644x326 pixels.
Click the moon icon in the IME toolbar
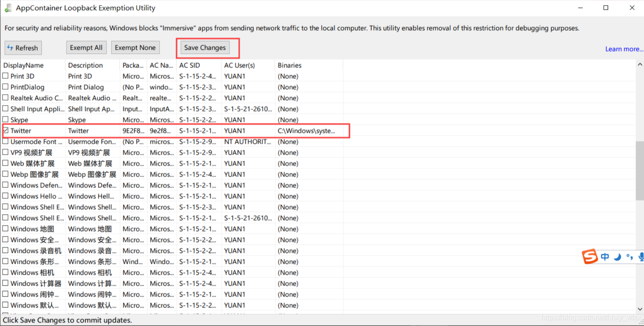coord(617,257)
